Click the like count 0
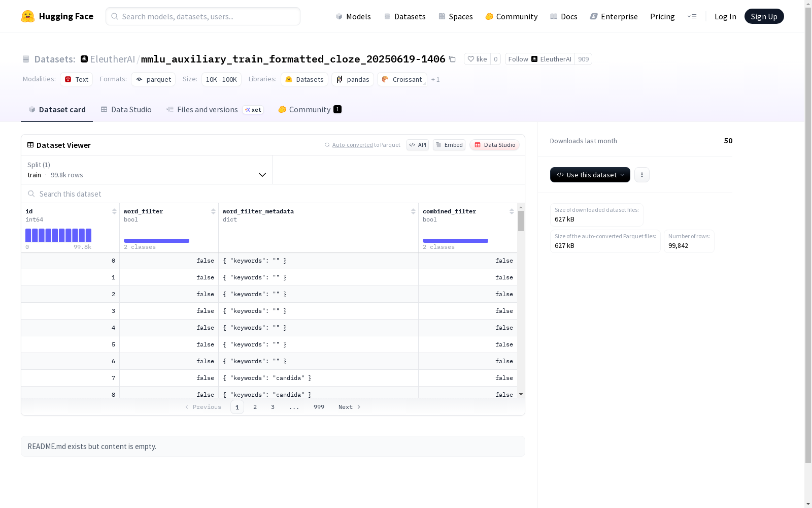This screenshot has width=812, height=508. [x=496, y=59]
